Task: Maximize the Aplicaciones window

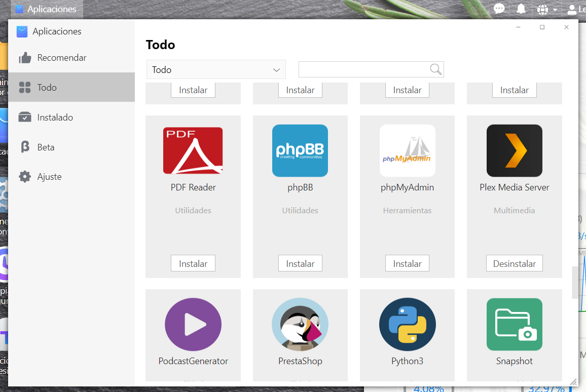Action: [542, 27]
